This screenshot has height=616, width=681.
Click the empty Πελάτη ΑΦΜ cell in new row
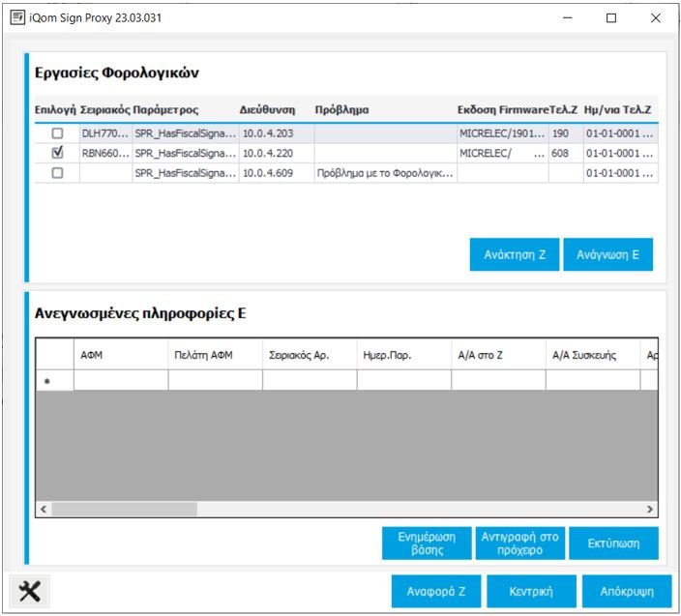coord(215,381)
